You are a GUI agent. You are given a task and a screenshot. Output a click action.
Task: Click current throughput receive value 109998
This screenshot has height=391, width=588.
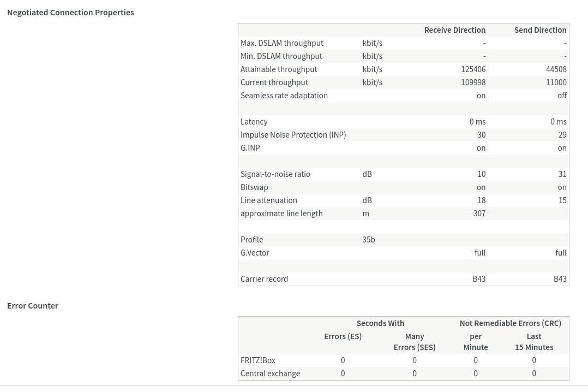click(x=473, y=82)
